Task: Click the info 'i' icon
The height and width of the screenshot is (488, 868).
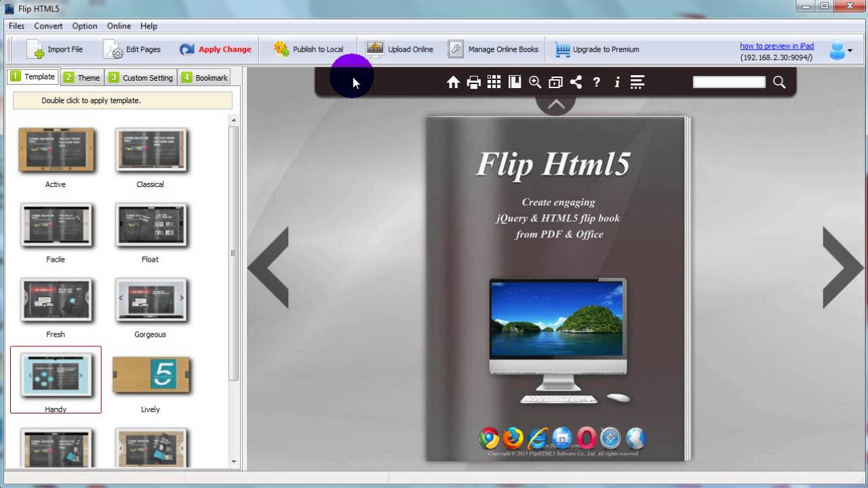Action: [617, 82]
